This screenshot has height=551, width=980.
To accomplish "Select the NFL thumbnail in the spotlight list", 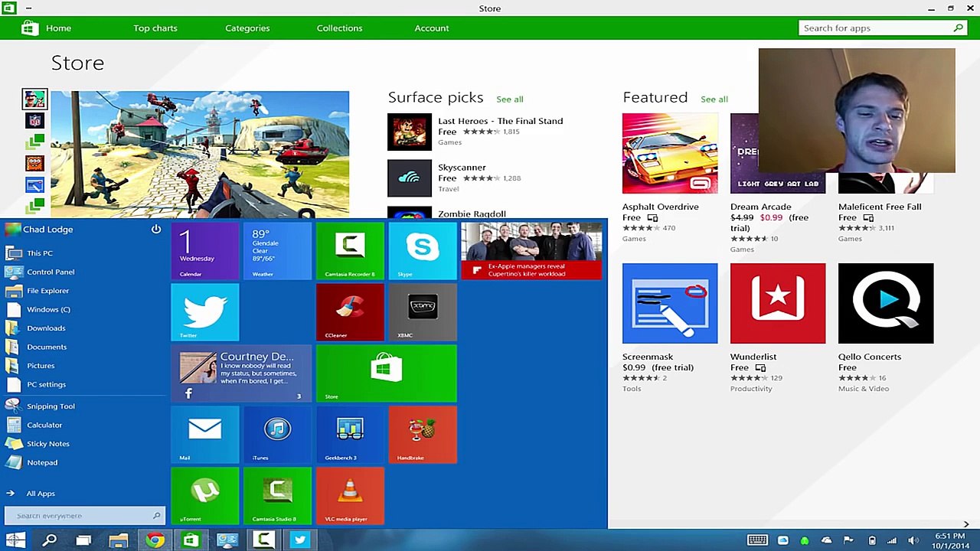I will pos(34,120).
